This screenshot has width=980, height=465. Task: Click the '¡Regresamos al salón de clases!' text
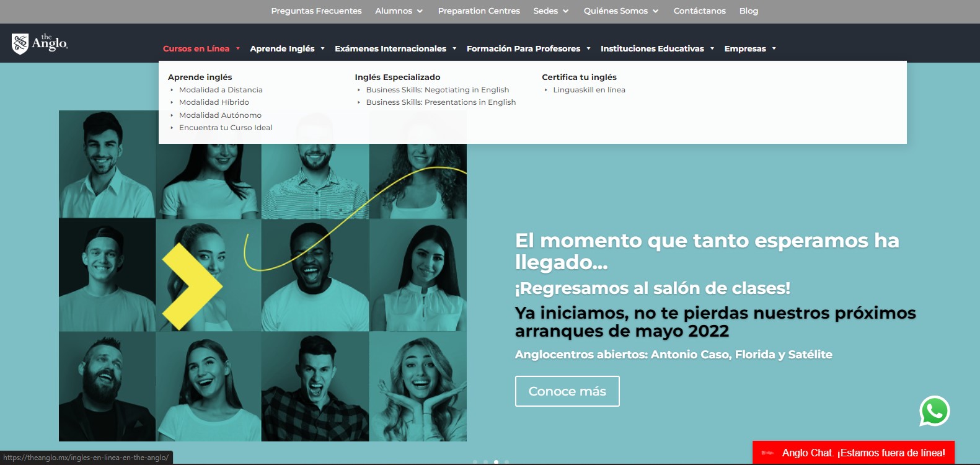tap(653, 288)
